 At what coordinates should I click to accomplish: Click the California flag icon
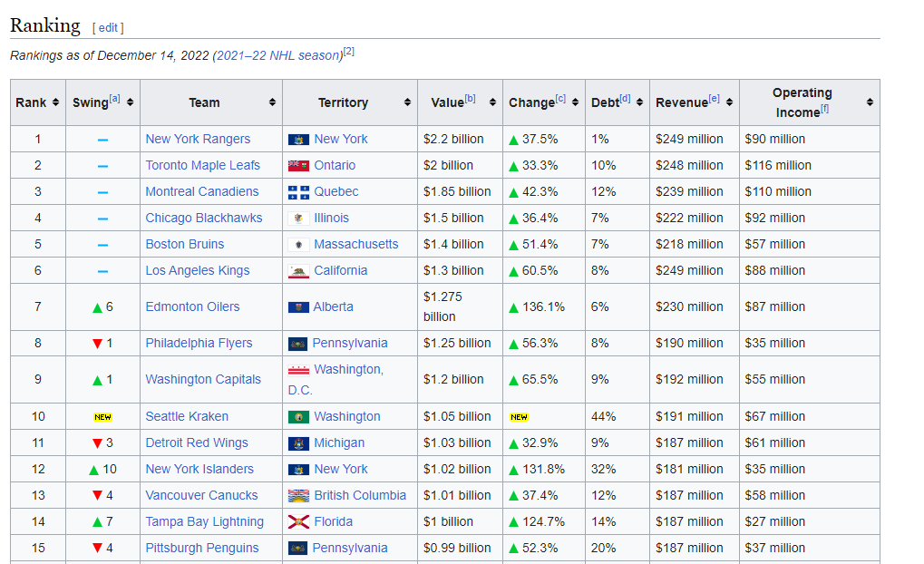click(298, 271)
